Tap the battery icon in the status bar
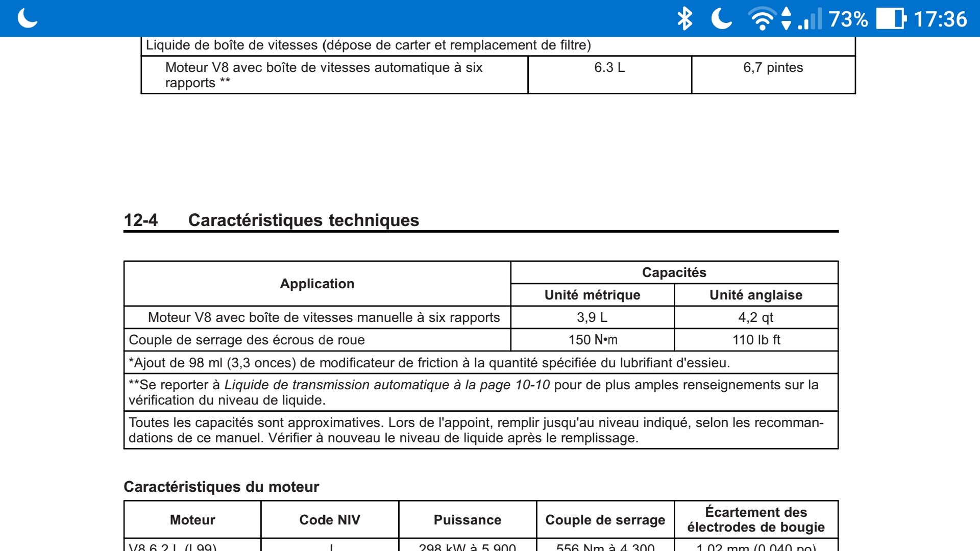This screenshot has width=980, height=551. coord(891,19)
